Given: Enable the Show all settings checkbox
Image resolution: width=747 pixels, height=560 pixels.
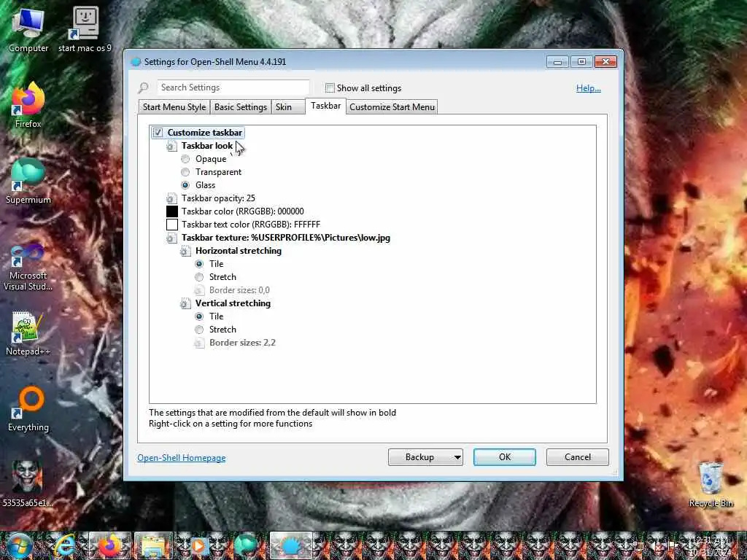Looking at the screenshot, I should (x=330, y=87).
